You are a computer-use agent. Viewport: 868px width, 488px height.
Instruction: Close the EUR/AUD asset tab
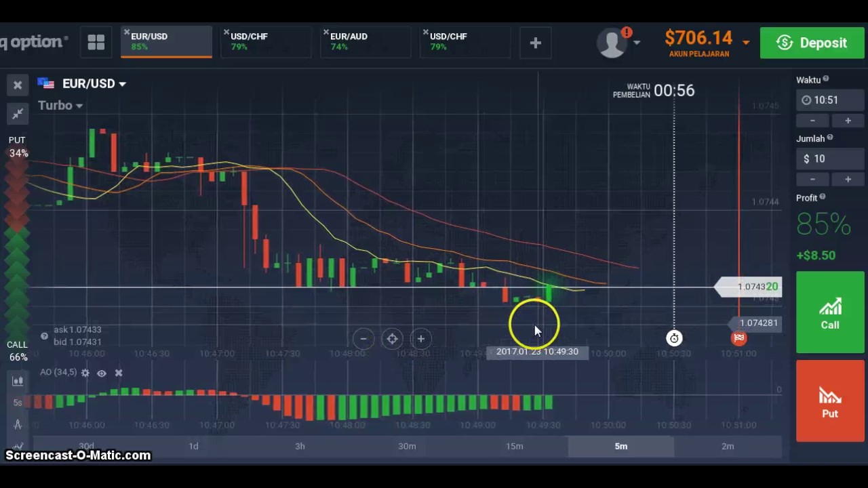click(325, 33)
